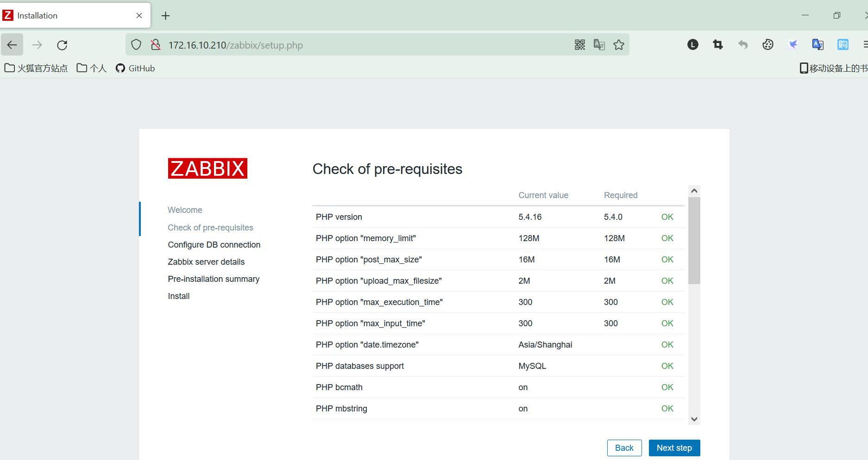The width and height of the screenshot is (868, 460).
Task: Click the PHP version row label
Action: tap(339, 217)
